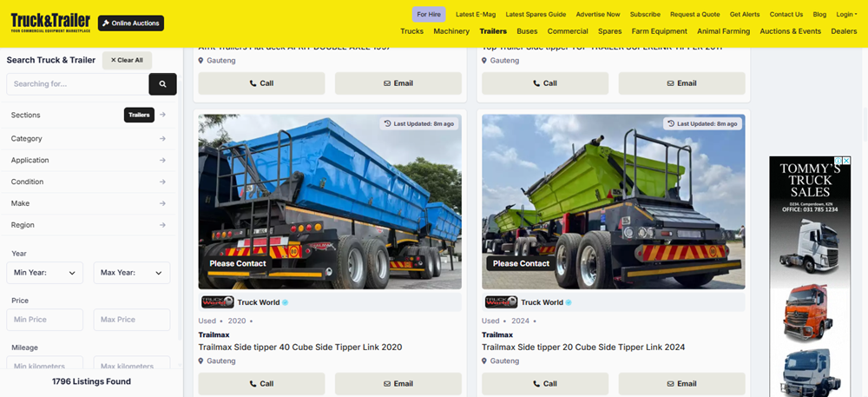Image resolution: width=868 pixels, height=397 pixels.
Task: Open the Latest Spares Guide link
Action: click(x=536, y=15)
